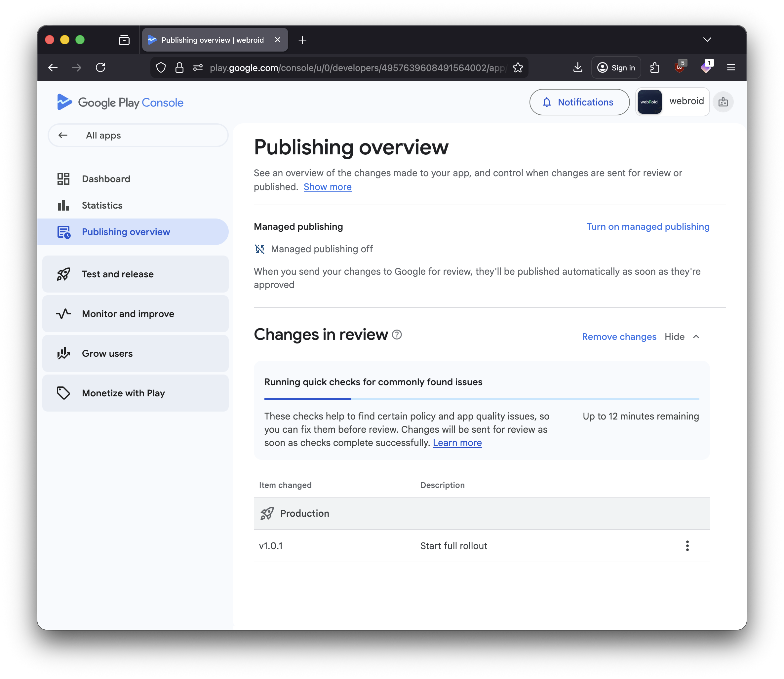The width and height of the screenshot is (784, 679).
Task: Open the Firefox hamburger menu
Action: pos(730,67)
